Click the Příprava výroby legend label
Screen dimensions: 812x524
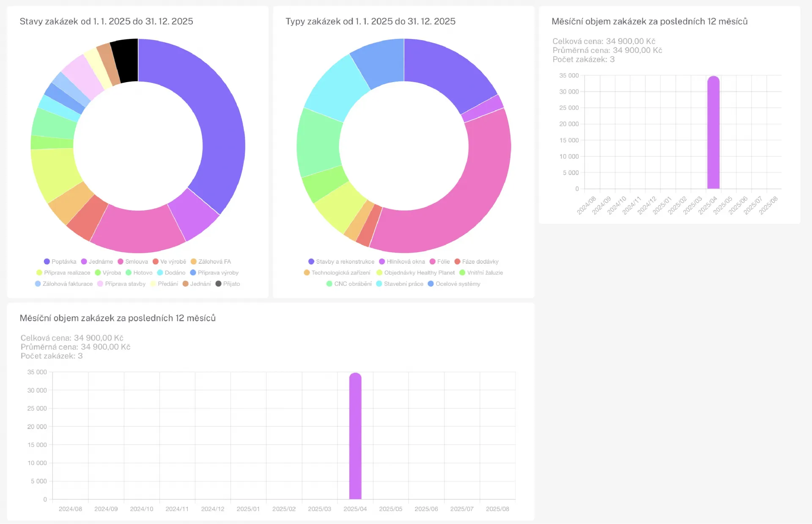point(218,273)
